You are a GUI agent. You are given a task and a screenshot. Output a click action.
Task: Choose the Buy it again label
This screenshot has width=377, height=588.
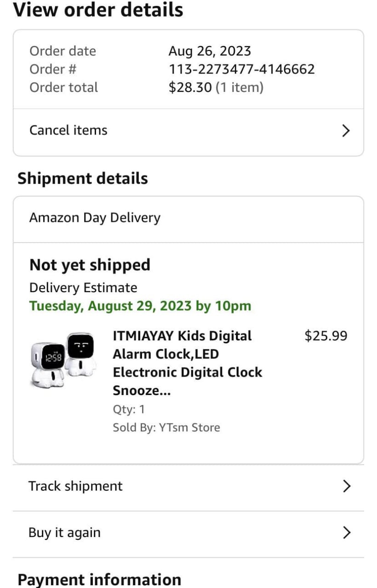point(64,532)
